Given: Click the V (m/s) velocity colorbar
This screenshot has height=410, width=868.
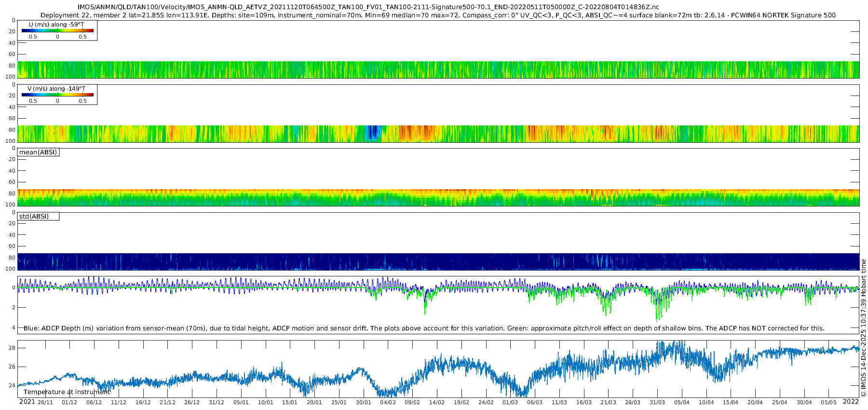Looking at the screenshot, I should 57,95.
